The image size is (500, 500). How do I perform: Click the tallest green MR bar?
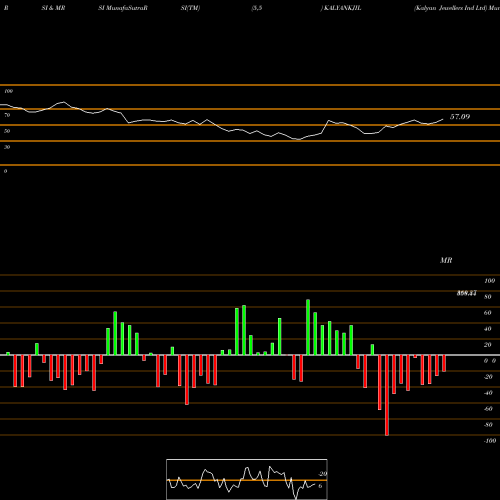[308, 327]
